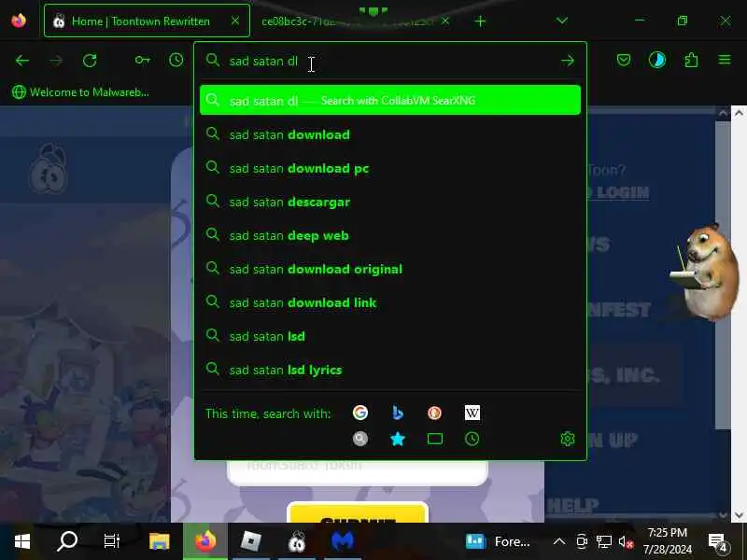Choose suggestion sad satan deep web
The width and height of the screenshot is (747, 560).
point(390,236)
